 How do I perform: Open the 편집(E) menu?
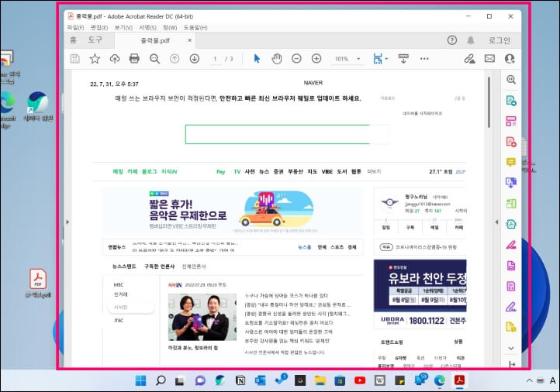[99, 27]
